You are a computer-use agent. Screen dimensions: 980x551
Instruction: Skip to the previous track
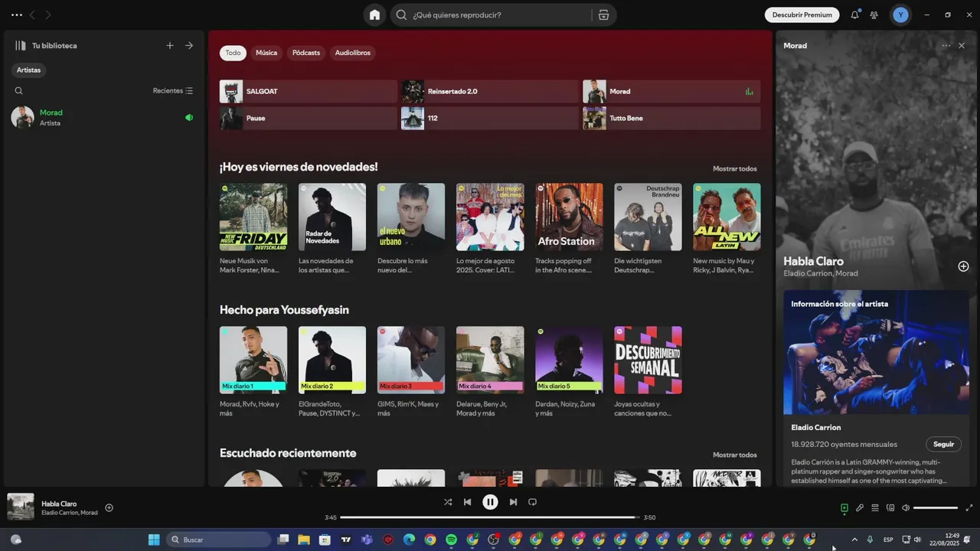click(x=467, y=502)
